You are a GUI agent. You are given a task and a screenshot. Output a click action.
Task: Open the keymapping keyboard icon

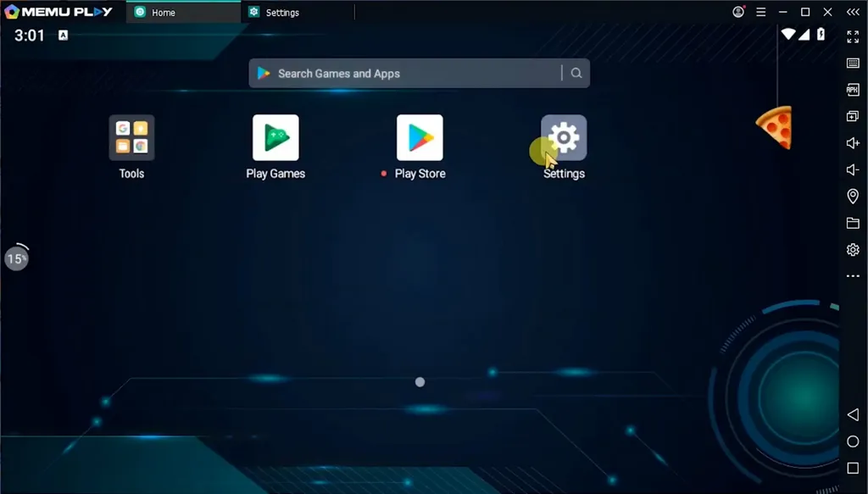(x=853, y=63)
